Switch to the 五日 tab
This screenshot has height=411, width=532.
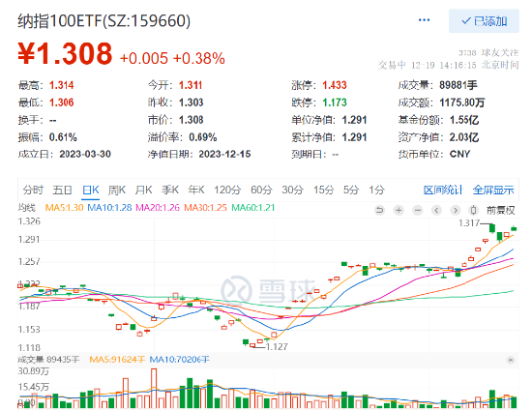[x=62, y=190]
